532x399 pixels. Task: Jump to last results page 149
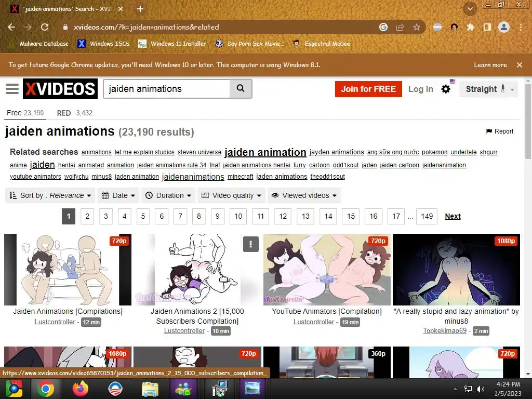(427, 216)
